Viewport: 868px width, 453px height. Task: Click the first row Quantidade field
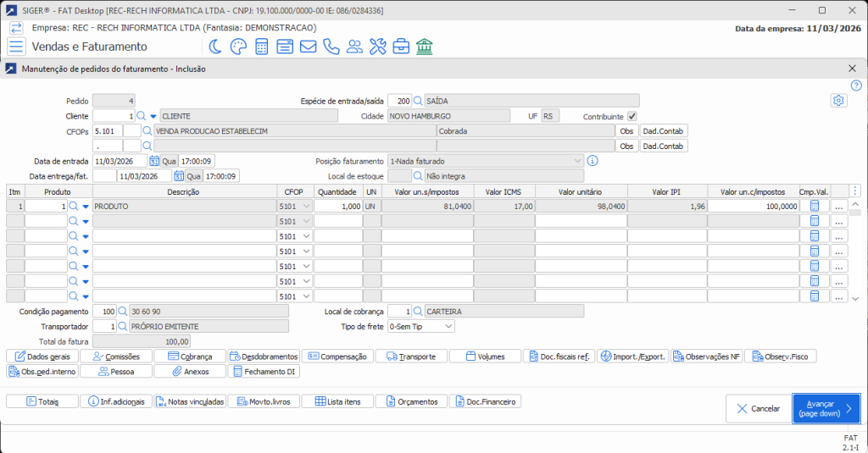coord(337,206)
